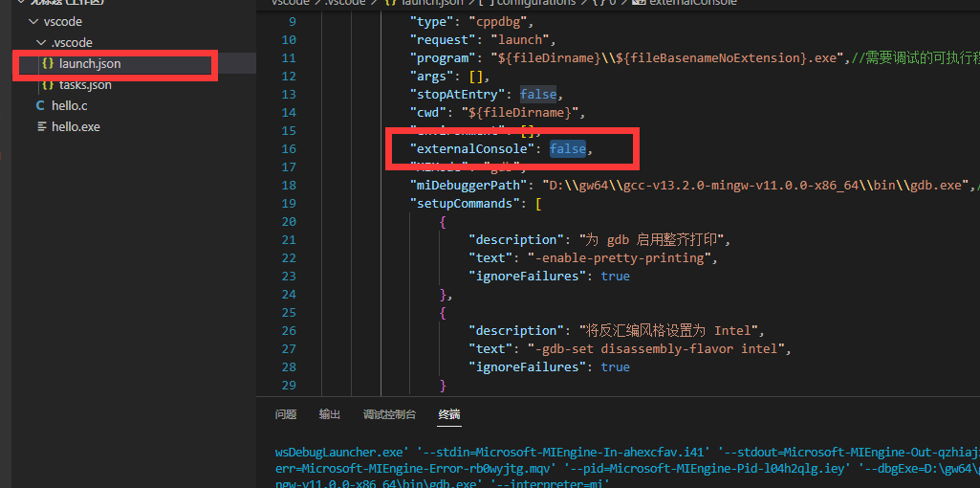Click the "miDebuggerPath" key on line 18

coord(468,186)
